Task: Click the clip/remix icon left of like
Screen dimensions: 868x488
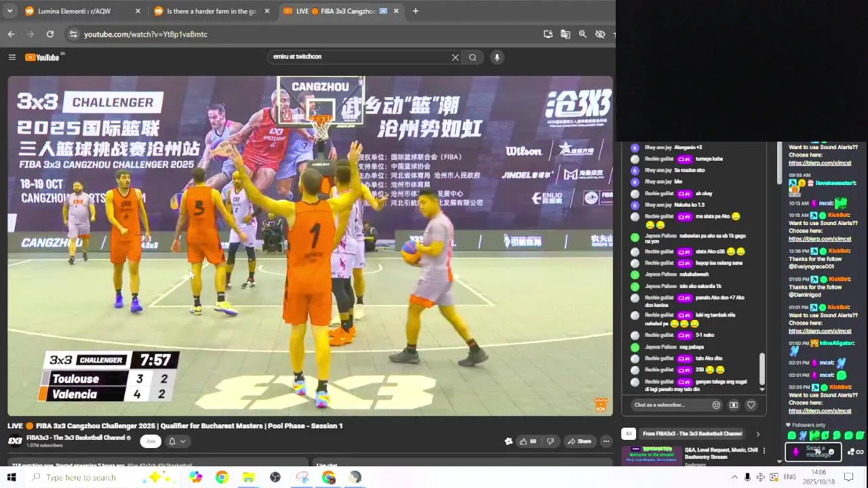Action: click(509, 441)
